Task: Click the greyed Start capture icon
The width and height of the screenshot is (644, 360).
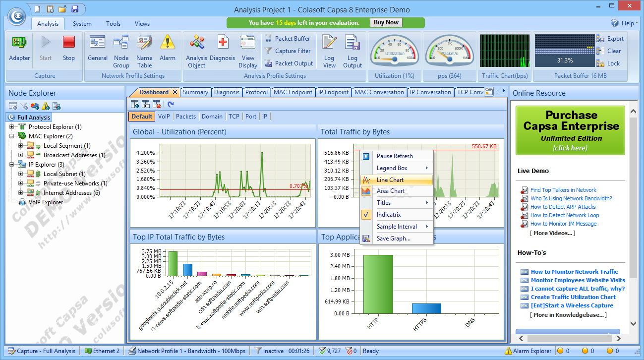Action: coord(46,48)
